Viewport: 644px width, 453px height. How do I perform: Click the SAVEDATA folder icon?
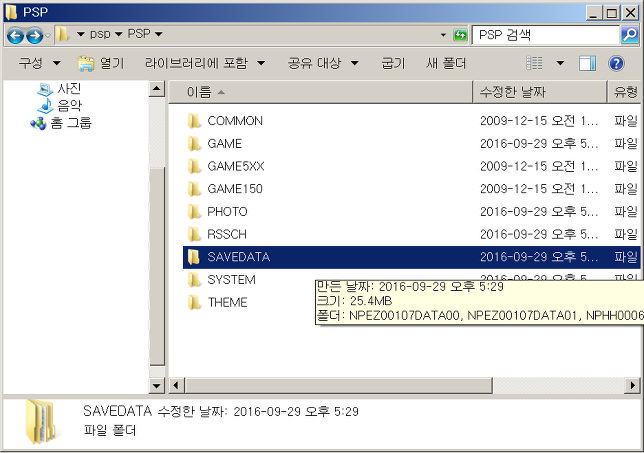194,257
